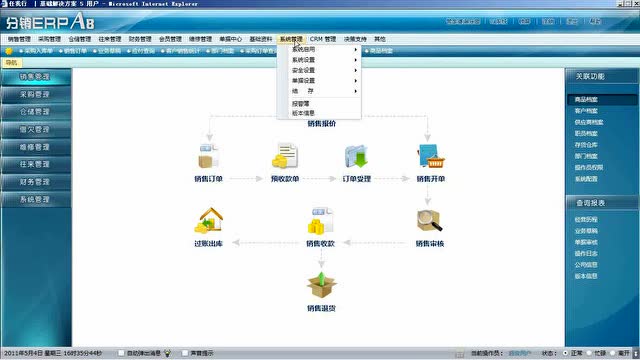Open the 往来管理 menu in the menu bar
The width and height of the screenshot is (640, 360).
pyautogui.click(x=110, y=39)
